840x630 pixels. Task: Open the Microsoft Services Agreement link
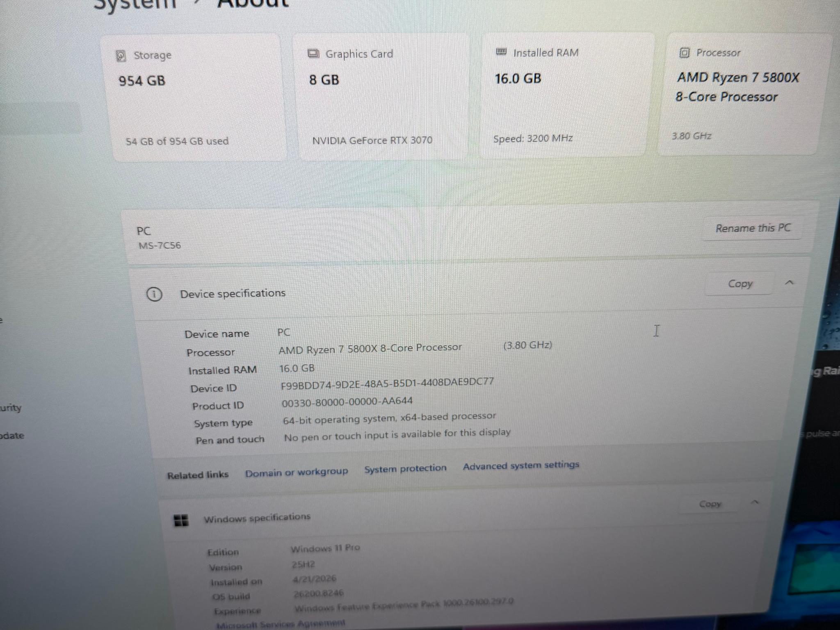[281, 624]
